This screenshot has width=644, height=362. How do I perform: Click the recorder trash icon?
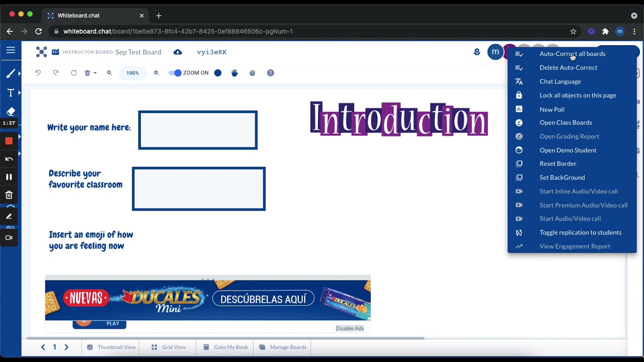9,195
